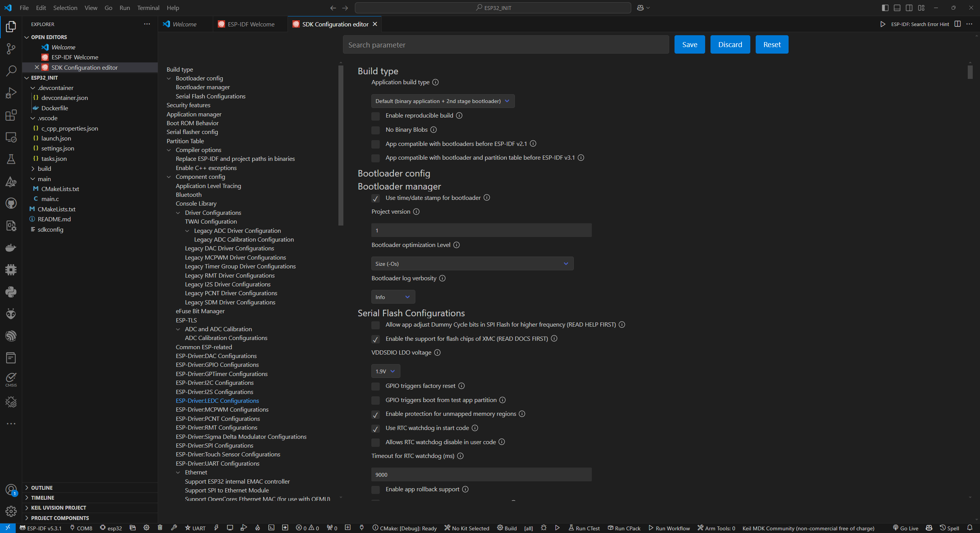Open the CMSIS panel in the sidebar

coord(11,378)
